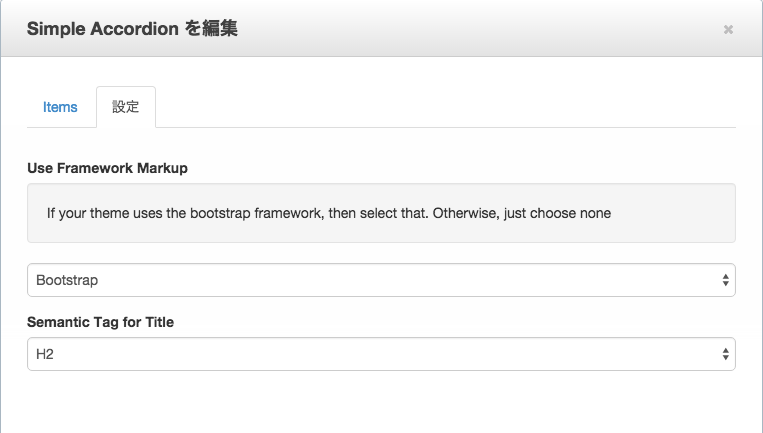Click the Bootstrap dropdown arrow icon
This screenshot has width=763, height=433.
(726, 280)
